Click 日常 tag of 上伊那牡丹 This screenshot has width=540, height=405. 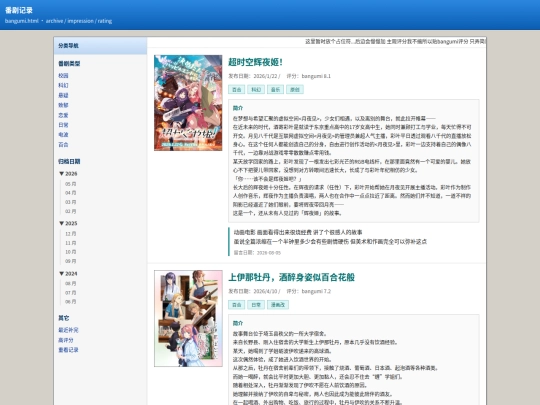pos(256,305)
